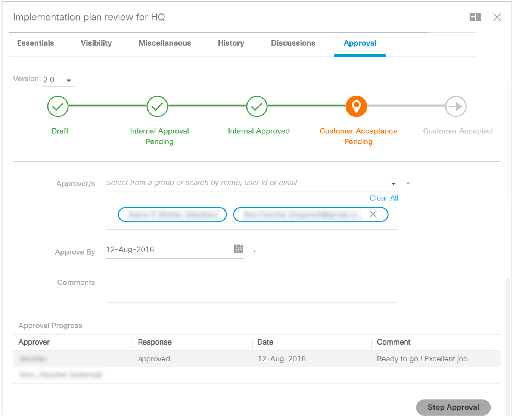This screenshot has width=513, height=420.
Task: Select the Approval tab
Action: (x=360, y=43)
